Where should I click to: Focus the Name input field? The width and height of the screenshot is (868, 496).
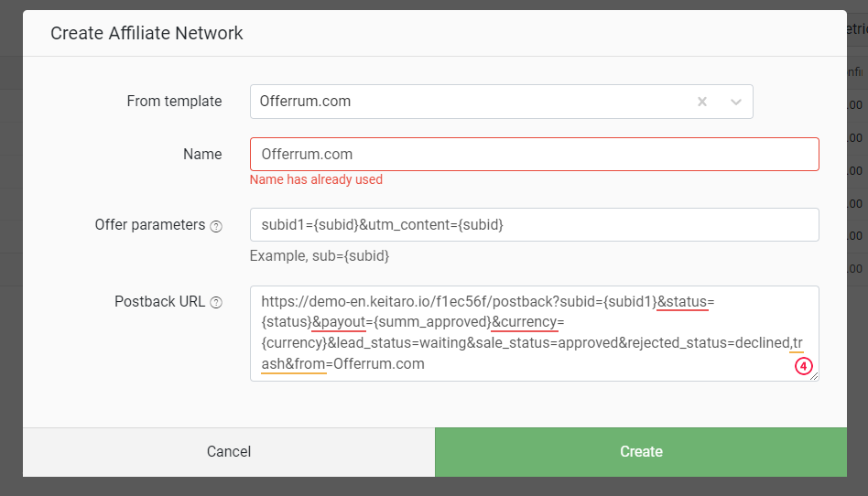point(534,154)
